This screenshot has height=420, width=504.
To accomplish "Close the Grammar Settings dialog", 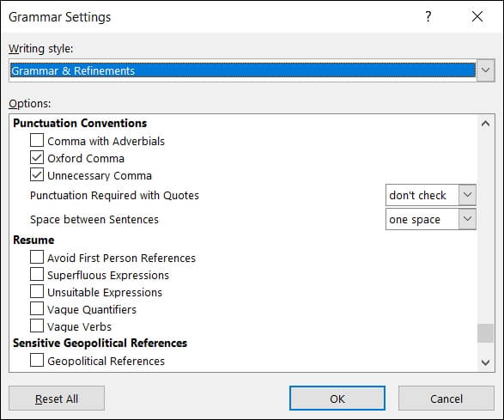I will tap(477, 16).
